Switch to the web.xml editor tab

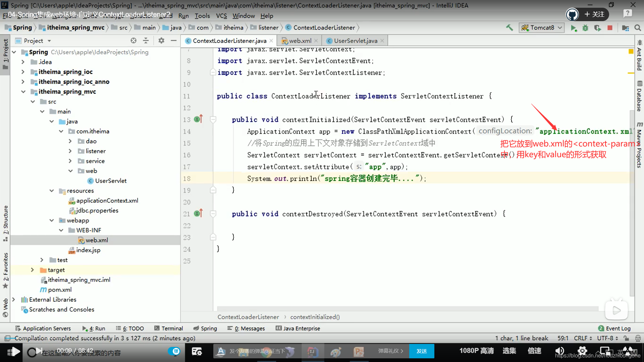tap(300, 41)
